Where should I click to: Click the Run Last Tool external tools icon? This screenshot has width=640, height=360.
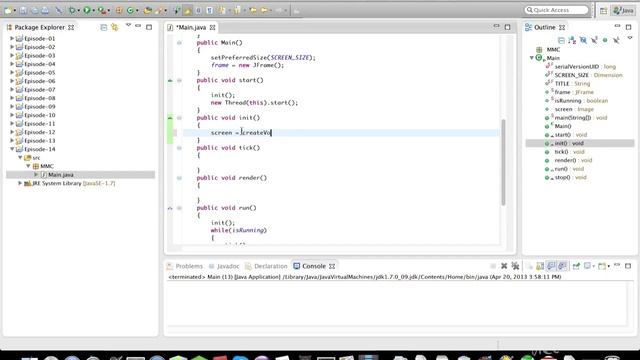tap(102, 10)
